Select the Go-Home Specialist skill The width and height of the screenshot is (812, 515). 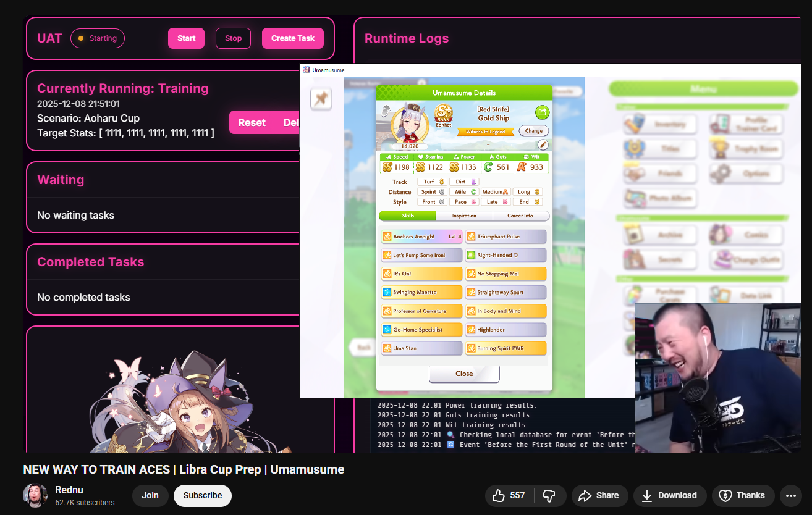click(x=422, y=330)
